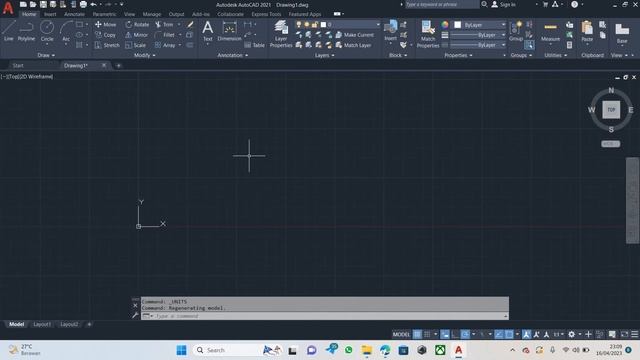The height and width of the screenshot is (360, 640).
Task: Select the Dimension tool
Action: 229,31
